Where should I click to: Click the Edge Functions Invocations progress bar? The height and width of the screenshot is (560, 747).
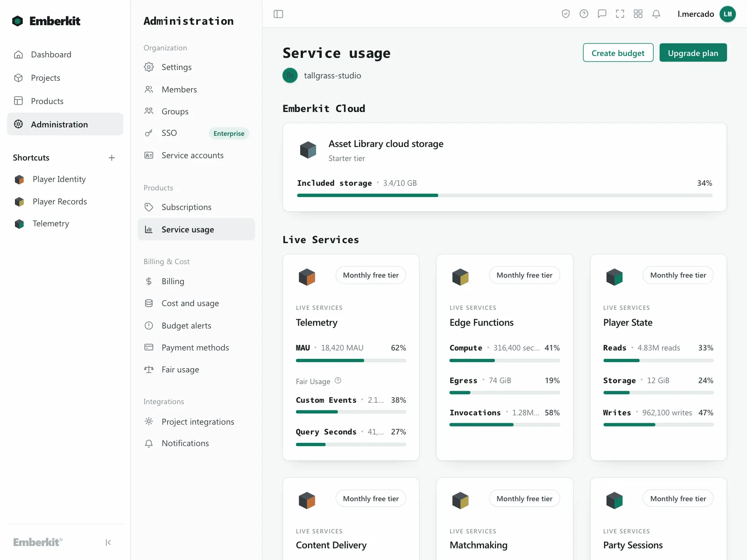click(x=505, y=425)
